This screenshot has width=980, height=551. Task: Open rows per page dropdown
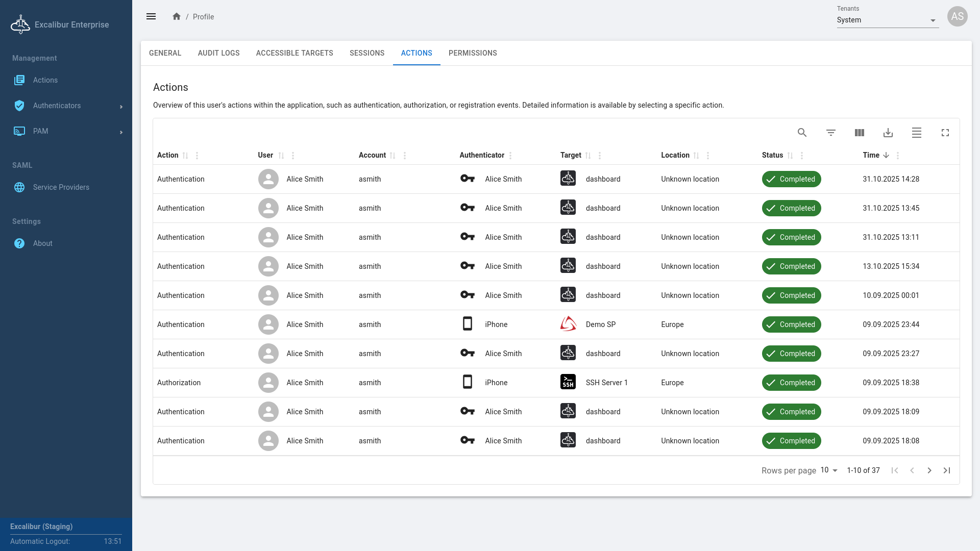pos(829,470)
